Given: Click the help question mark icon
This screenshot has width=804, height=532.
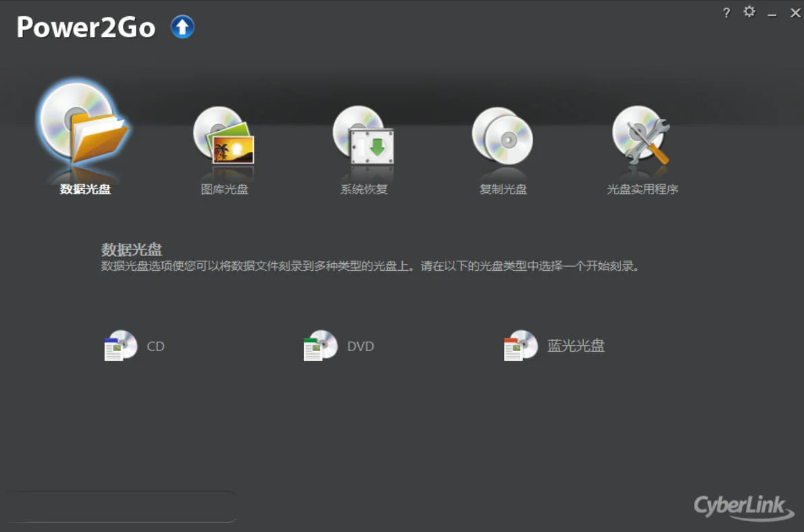Looking at the screenshot, I should (726, 12).
